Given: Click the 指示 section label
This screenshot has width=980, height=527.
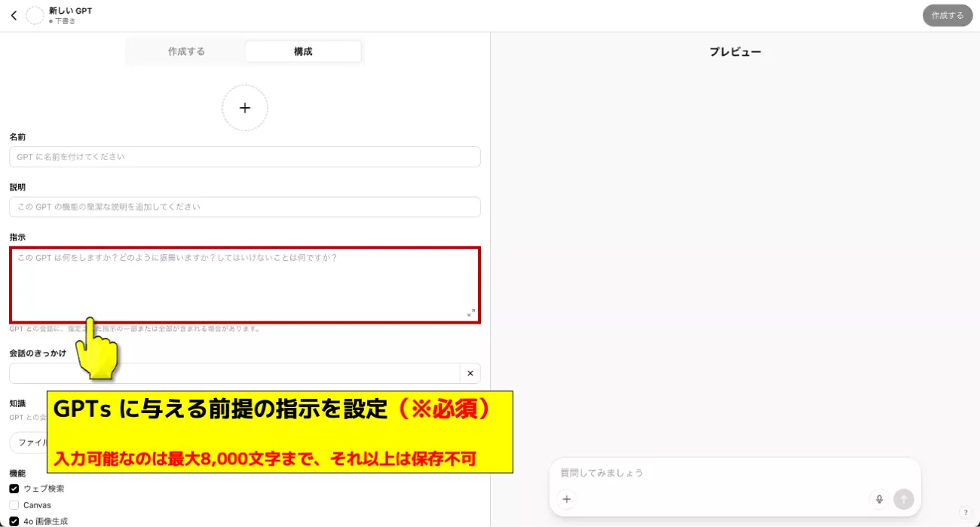Looking at the screenshot, I should tap(17, 237).
